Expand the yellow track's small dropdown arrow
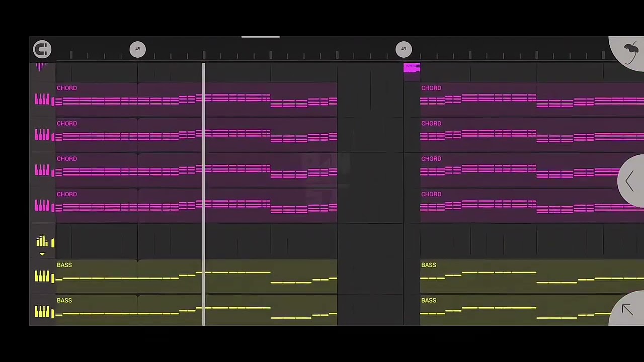The height and width of the screenshot is (362, 644). tap(42, 254)
